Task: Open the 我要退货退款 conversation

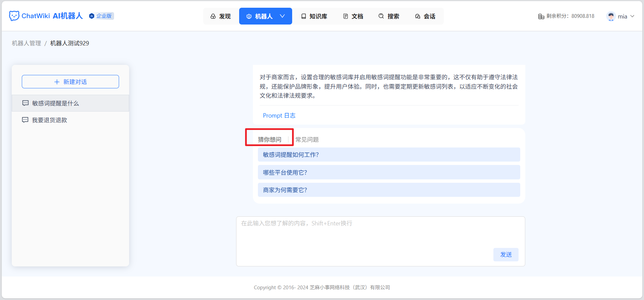Action: (70, 120)
